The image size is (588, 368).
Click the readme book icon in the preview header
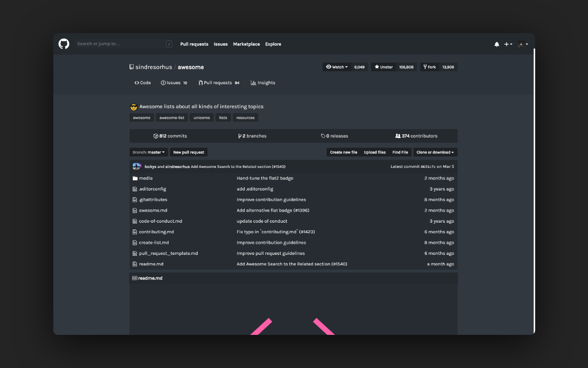[x=135, y=278]
